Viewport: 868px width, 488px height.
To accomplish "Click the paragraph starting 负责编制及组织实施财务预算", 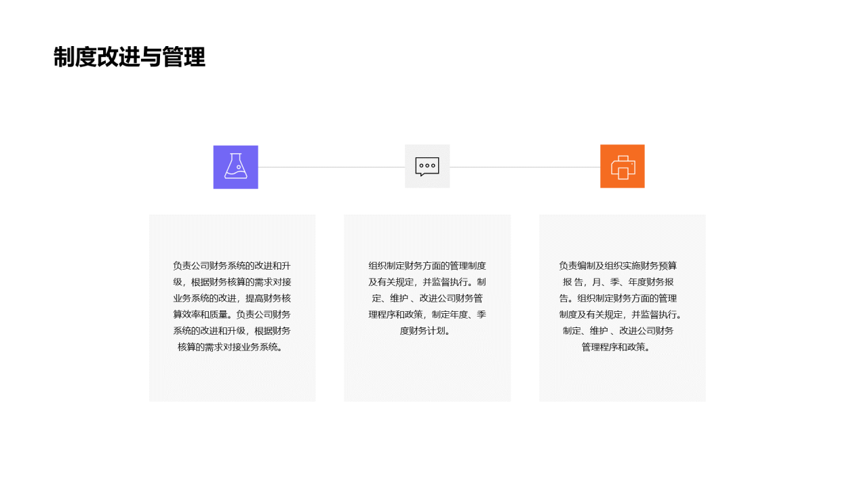I will pos(618,306).
